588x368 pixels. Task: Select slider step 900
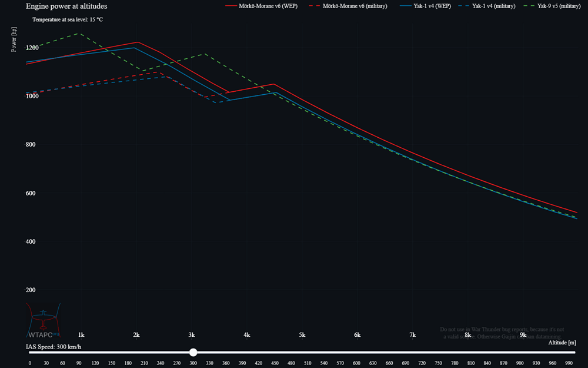pyautogui.click(x=520, y=363)
